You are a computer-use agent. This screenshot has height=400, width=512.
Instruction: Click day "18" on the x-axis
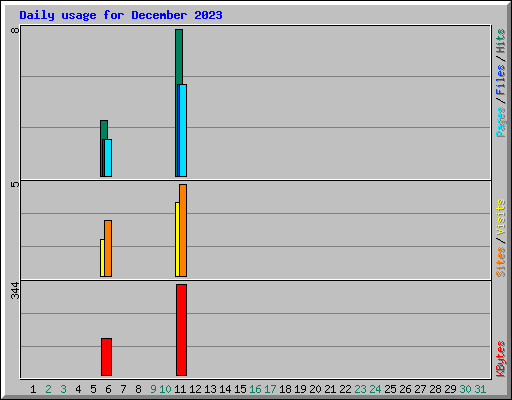[285, 389]
